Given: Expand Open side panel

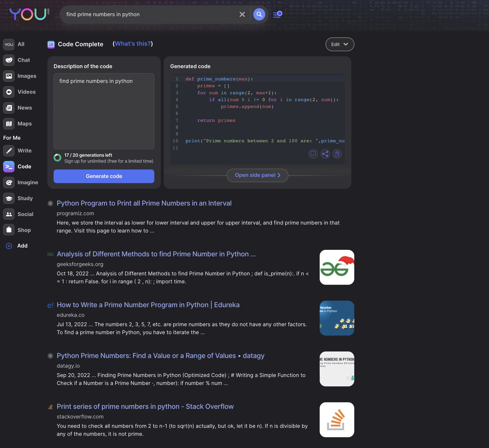Looking at the screenshot, I should (258, 175).
